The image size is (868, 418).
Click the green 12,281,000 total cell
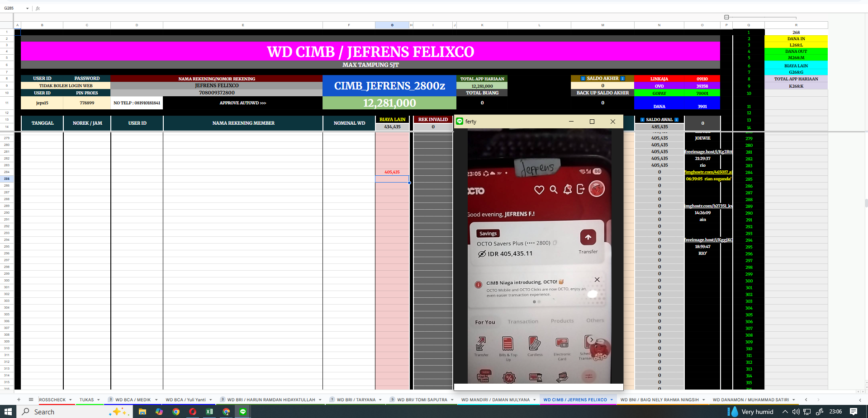tap(389, 103)
